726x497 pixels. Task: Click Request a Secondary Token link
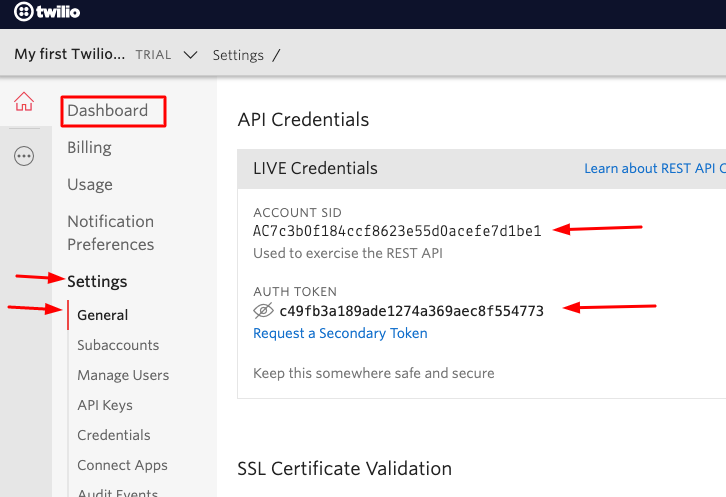pyautogui.click(x=340, y=333)
